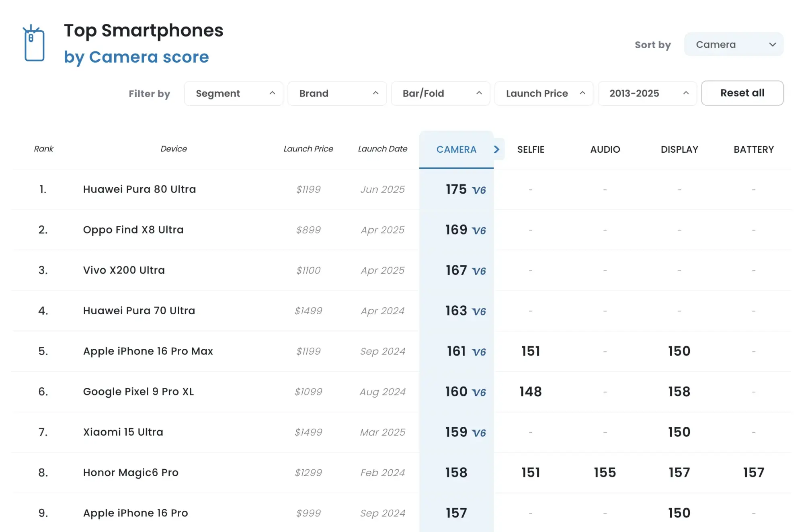Open the Xiaomi 15 Ultra entry
The width and height of the screenshot is (804, 532).
[123, 432]
